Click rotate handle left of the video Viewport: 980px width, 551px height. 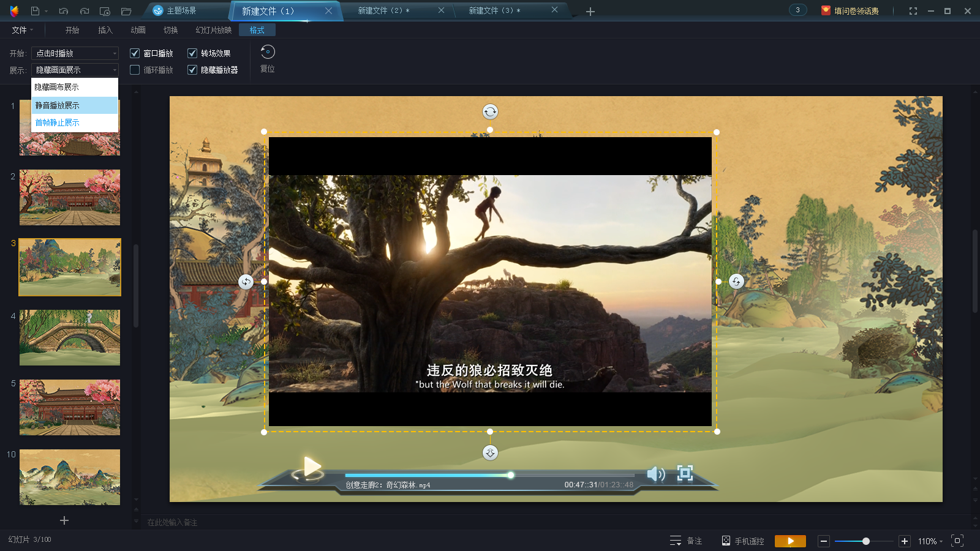tap(246, 282)
